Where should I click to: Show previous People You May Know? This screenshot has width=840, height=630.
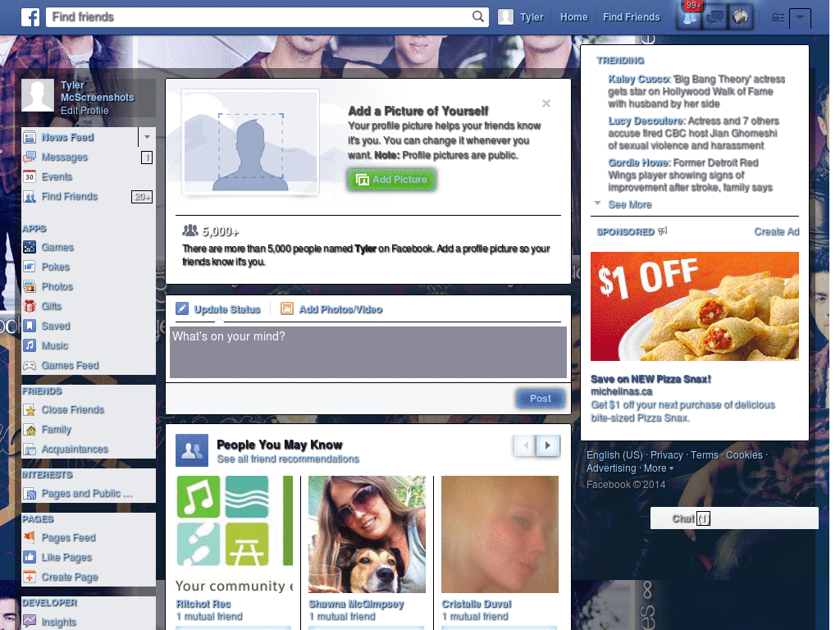pyautogui.click(x=526, y=445)
